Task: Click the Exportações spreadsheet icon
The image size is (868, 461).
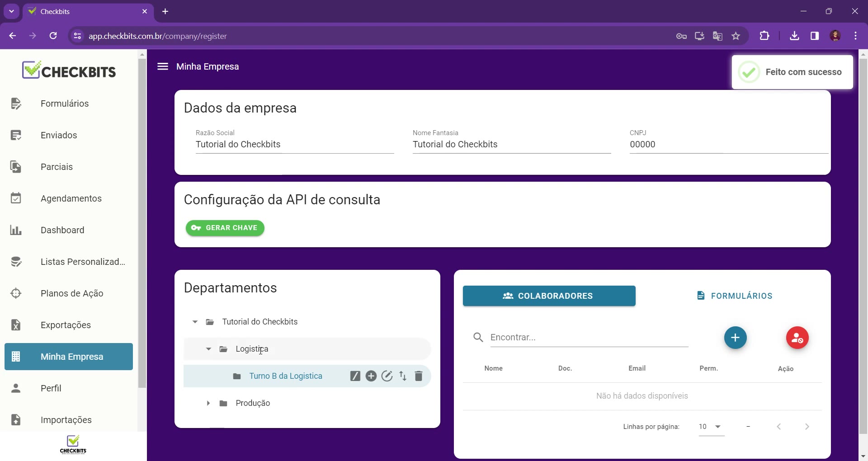Action: coord(16,325)
